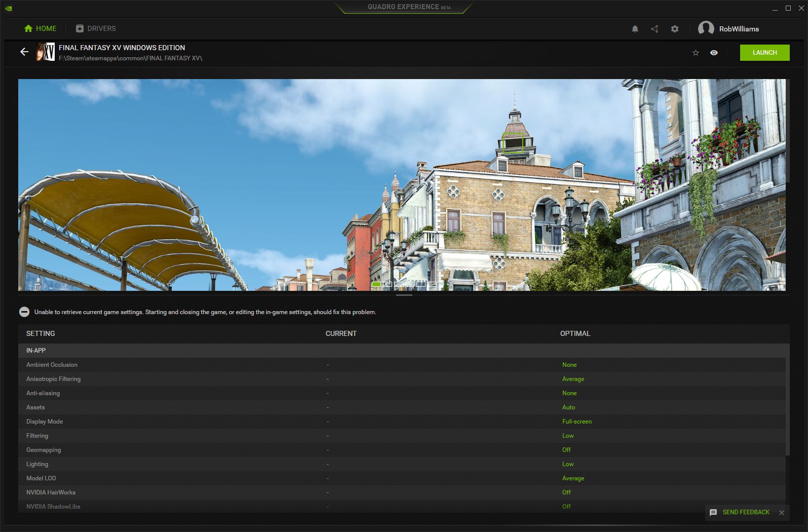Select the last screenshot thumbnail in carousel
This screenshot has width=808, height=532.
coord(432,284)
